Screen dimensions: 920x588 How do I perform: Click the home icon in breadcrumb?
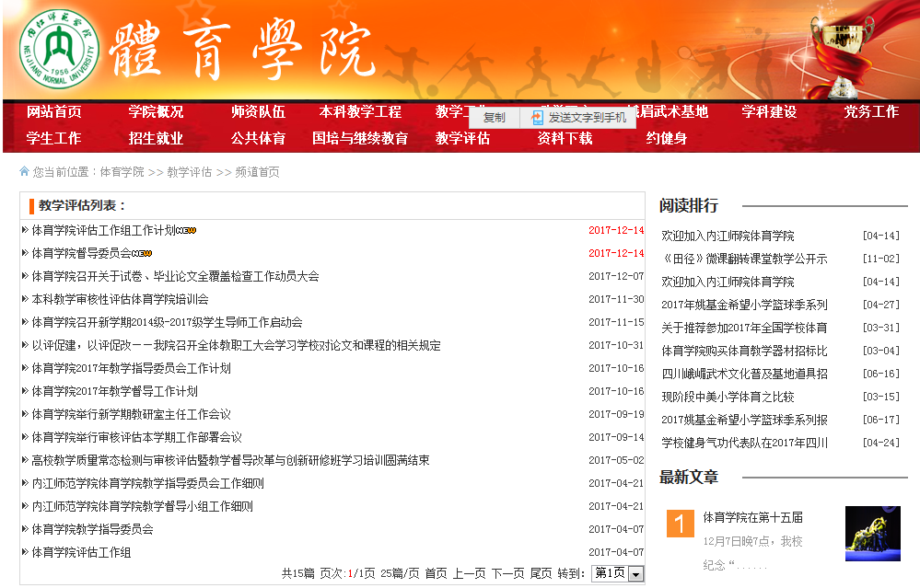click(24, 171)
